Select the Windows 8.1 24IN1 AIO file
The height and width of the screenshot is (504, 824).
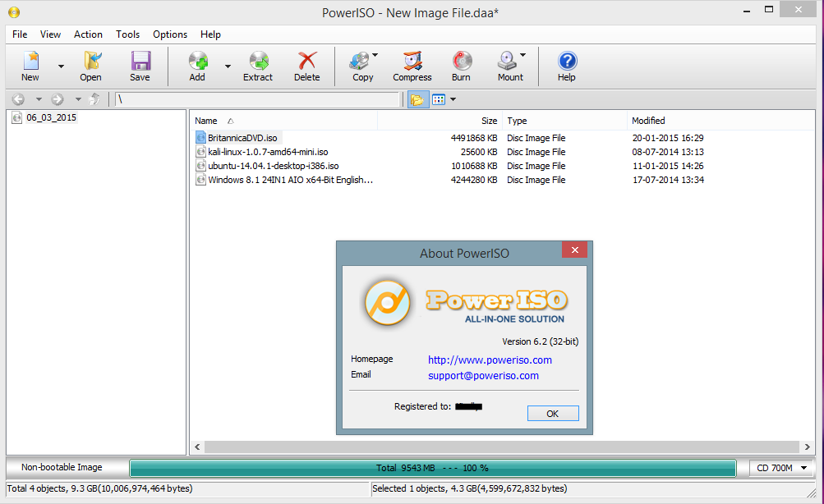[291, 180]
